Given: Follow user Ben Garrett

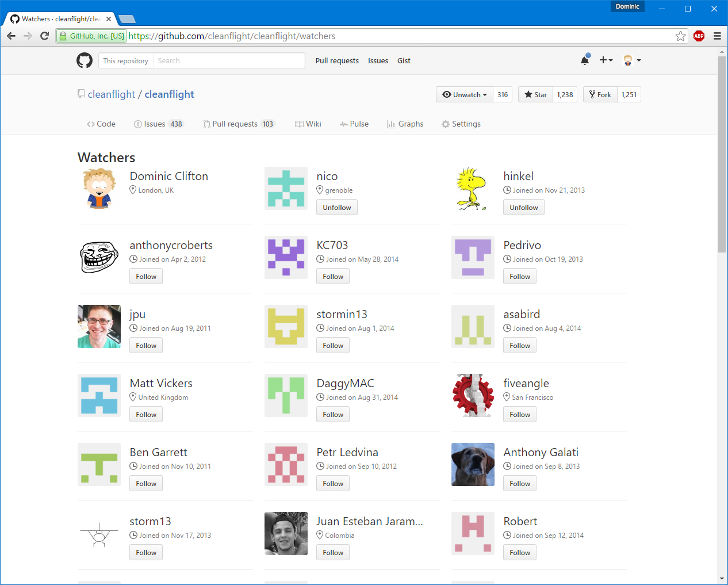Looking at the screenshot, I should click(x=146, y=484).
